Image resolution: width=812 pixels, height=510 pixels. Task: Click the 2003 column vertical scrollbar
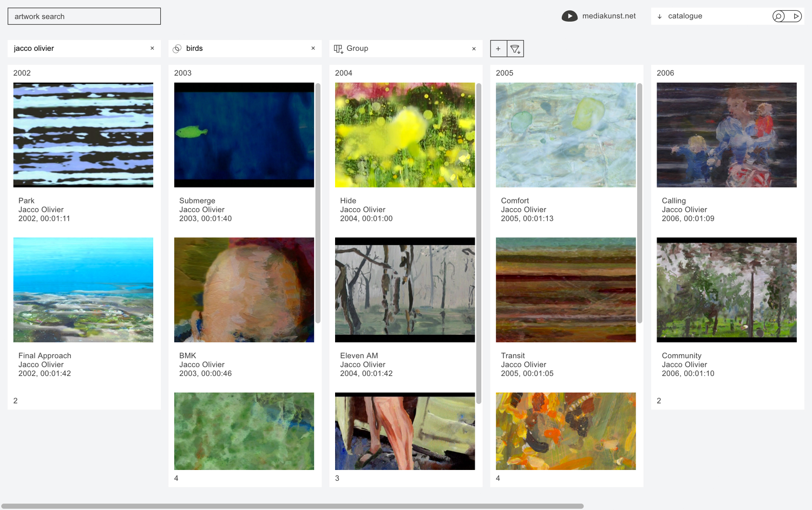point(318,203)
